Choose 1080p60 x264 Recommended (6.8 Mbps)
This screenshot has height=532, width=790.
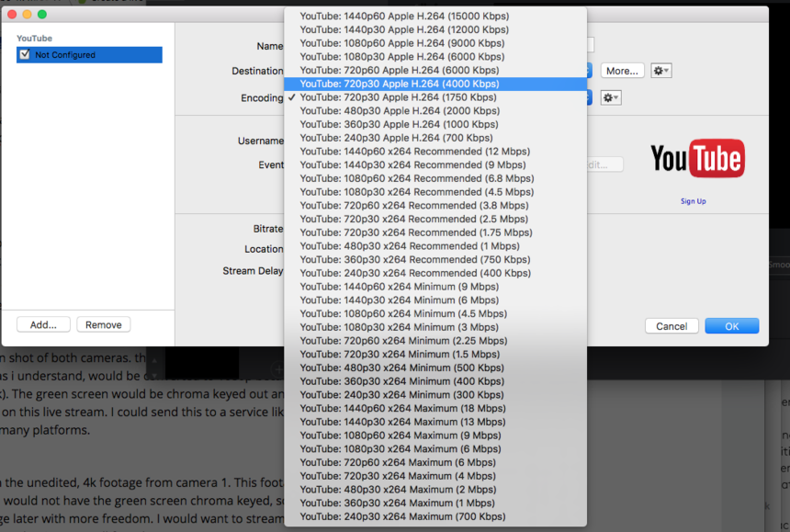pyautogui.click(x=435, y=178)
